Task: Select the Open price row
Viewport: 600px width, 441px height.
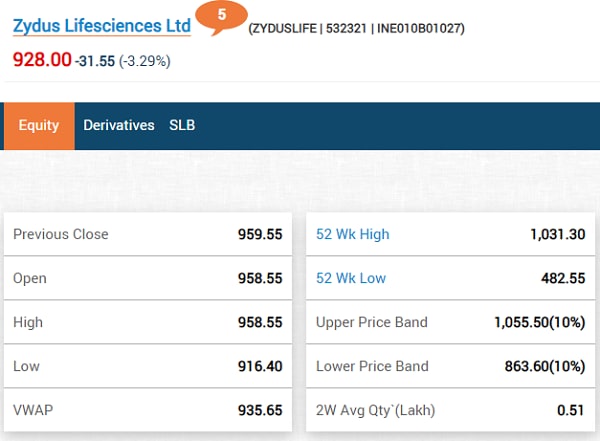Action: tap(149, 278)
